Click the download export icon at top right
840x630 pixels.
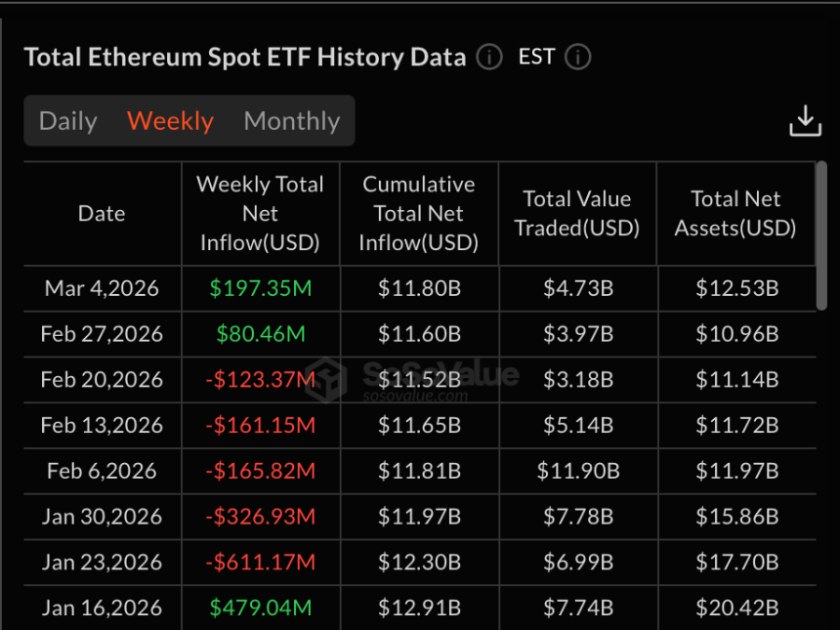tap(805, 120)
